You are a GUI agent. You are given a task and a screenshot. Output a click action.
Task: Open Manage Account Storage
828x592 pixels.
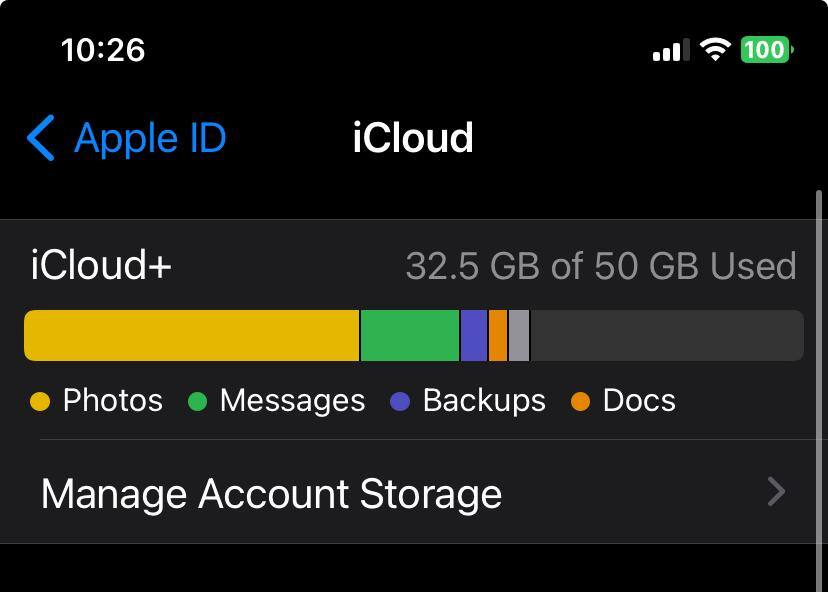(x=272, y=494)
